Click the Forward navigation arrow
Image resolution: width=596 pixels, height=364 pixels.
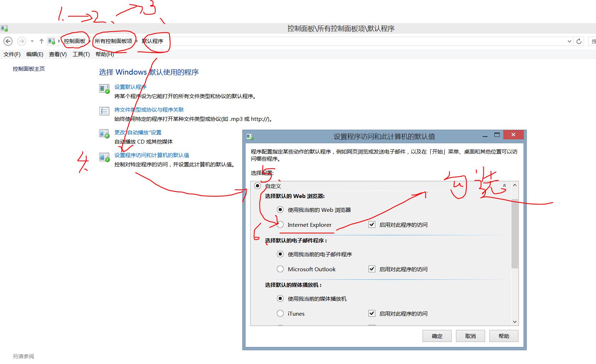coord(22,41)
